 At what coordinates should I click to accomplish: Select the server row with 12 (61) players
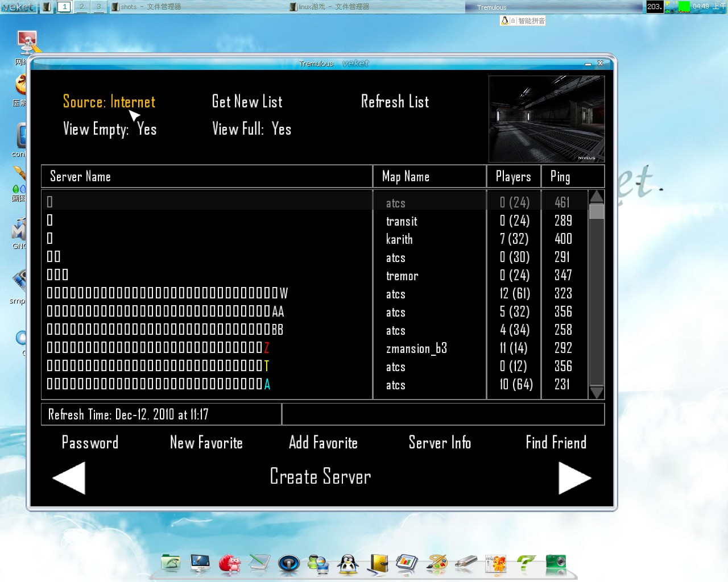click(x=316, y=294)
